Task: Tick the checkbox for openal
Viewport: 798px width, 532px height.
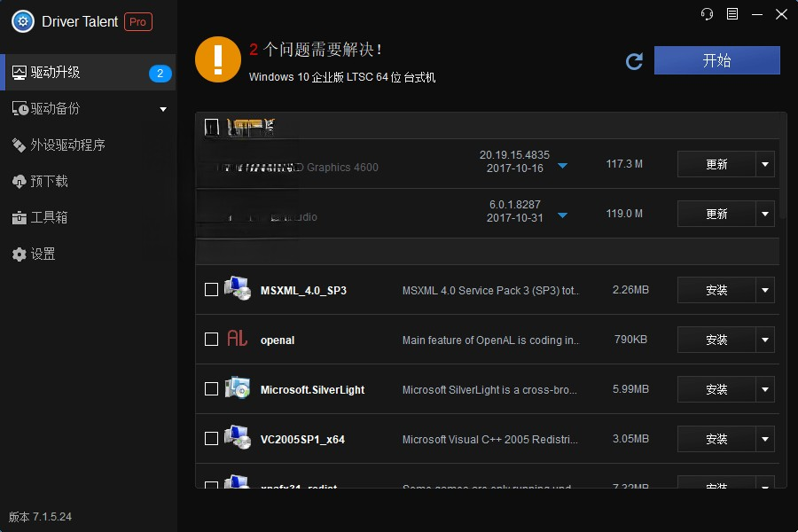Action: 211,339
